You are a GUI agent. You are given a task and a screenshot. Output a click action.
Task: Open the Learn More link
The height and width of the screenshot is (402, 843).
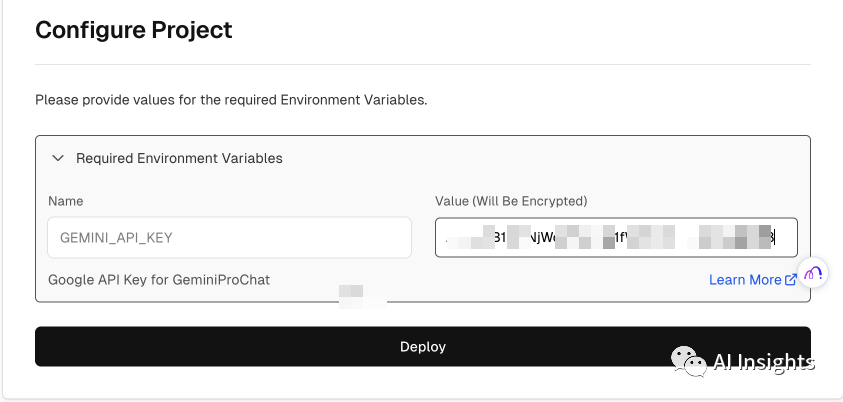[x=745, y=280]
